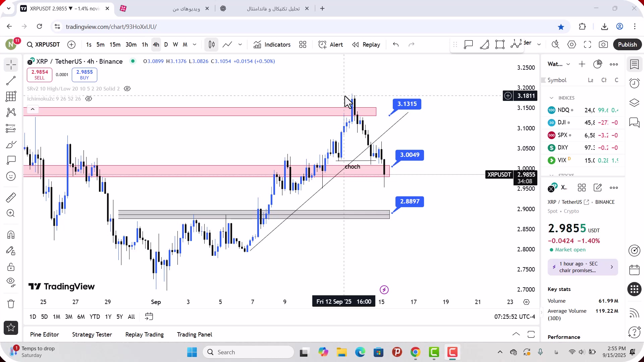Open the Pine Editor tab
The width and height of the screenshot is (644, 362).
pyautogui.click(x=44, y=335)
